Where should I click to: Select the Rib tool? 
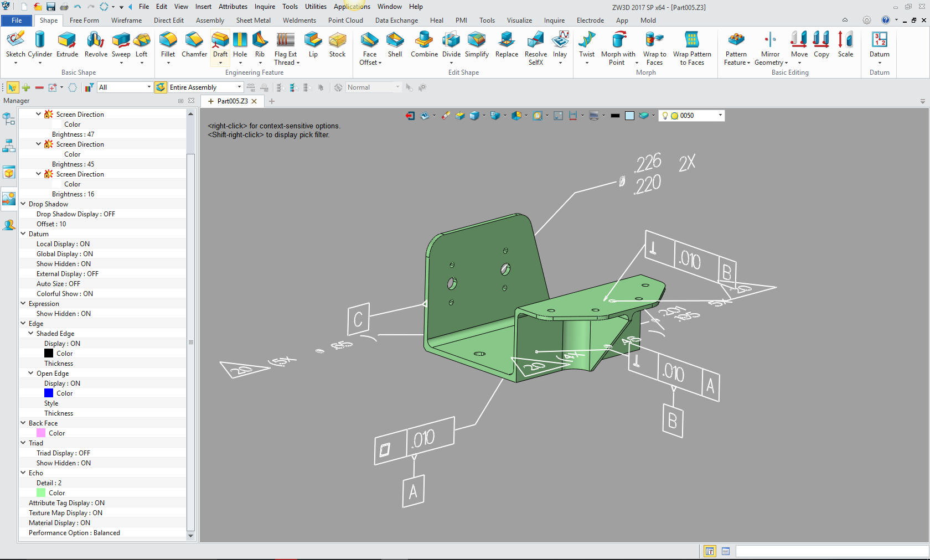tap(260, 44)
